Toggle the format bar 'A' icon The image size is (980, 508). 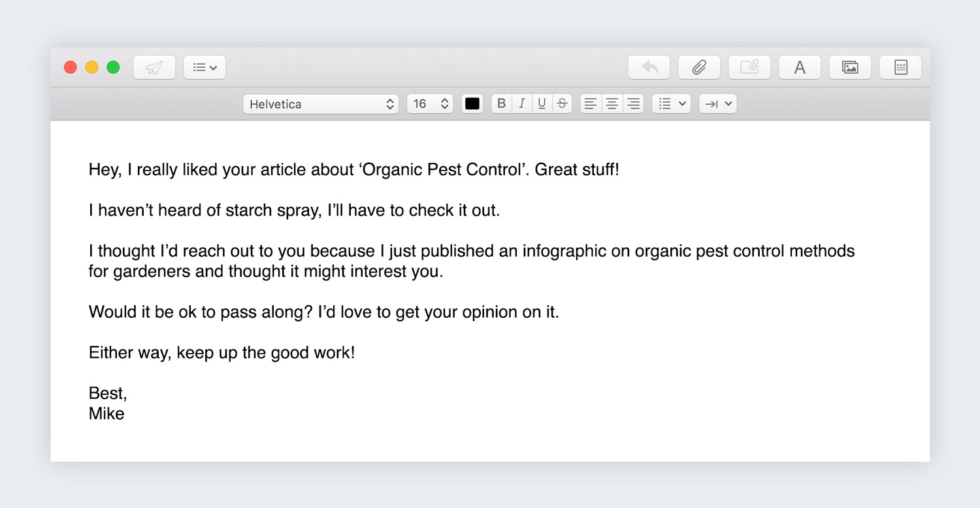(x=800, y=67)
